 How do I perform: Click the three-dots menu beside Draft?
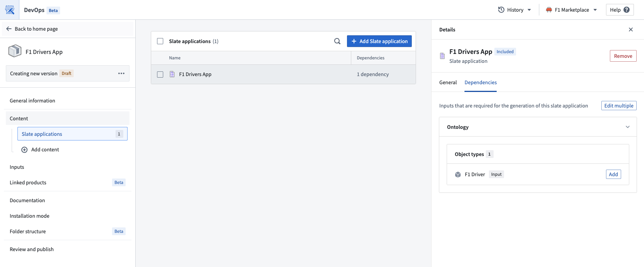pyautogui.click(x=121, y=73)
